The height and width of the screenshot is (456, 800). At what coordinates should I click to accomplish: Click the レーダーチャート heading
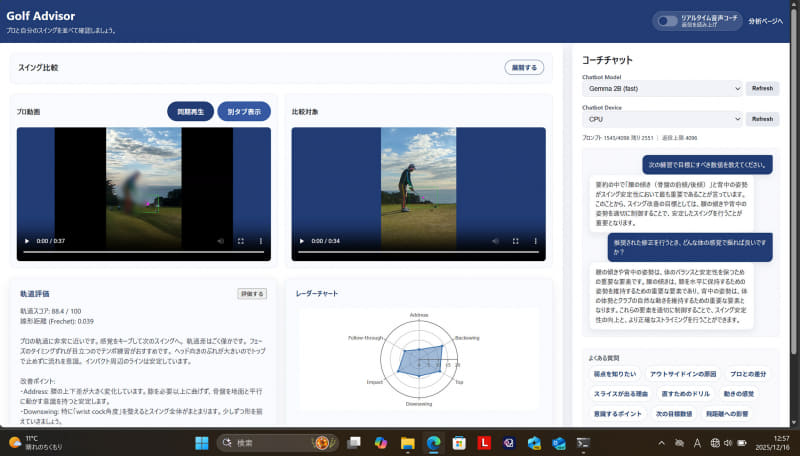[x=317, y=294]
